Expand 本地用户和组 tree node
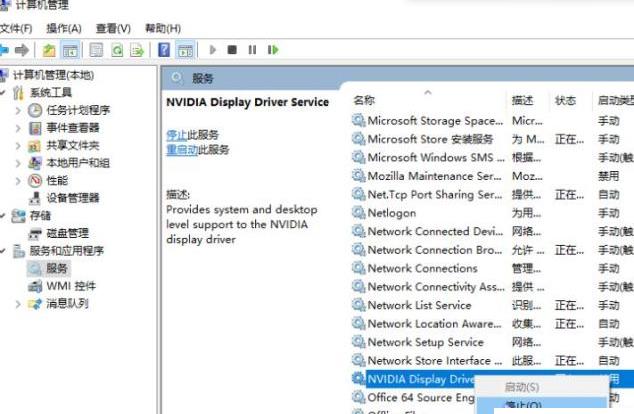Screen dimensions: 634x414 coord(18,163)
